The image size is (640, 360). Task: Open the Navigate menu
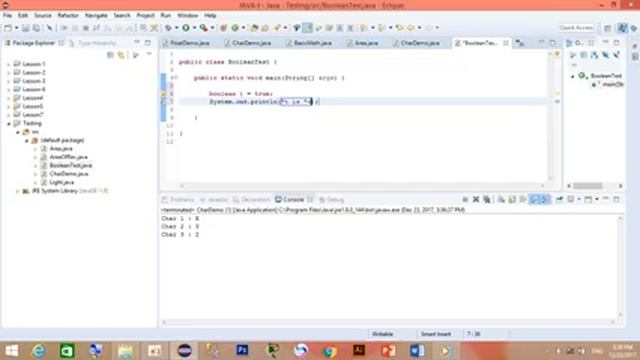click(x=96, y=16)
